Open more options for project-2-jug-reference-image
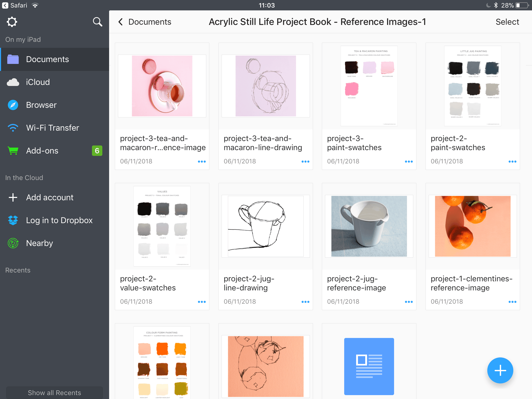Screen dimensions: 532x399 (409, 302)
